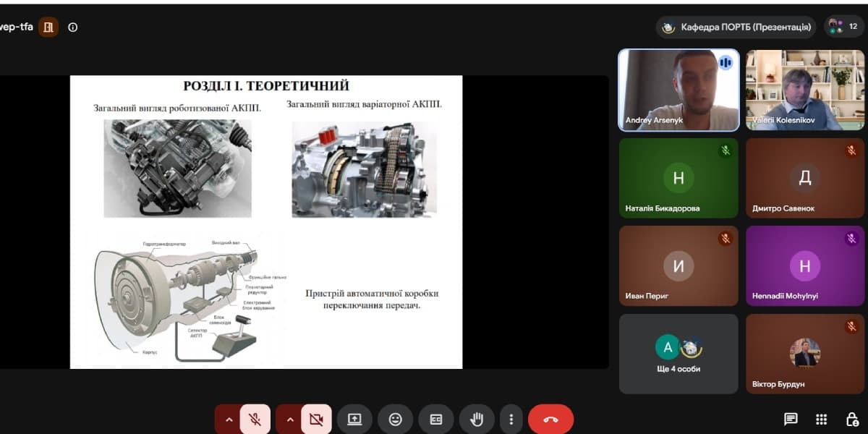Select Valerii Kolesnikov video tile
Image resolution: width=868 pixels, height=434 pixels.
[804, 90]
